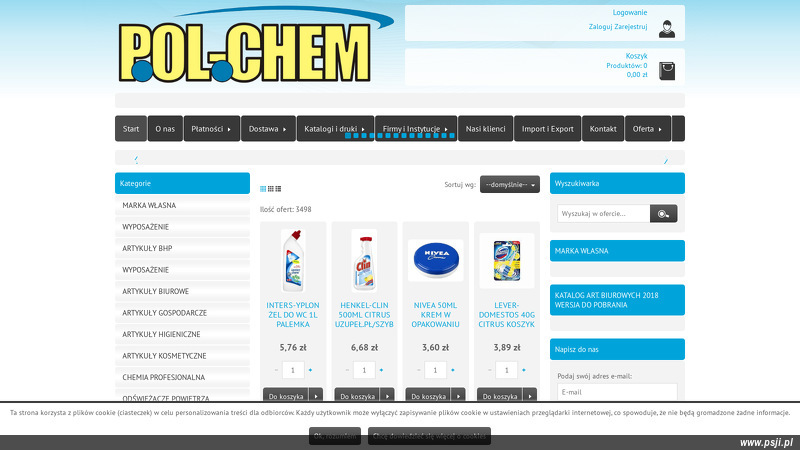Select ARTYKUŁY BIUROWE category

155,291
